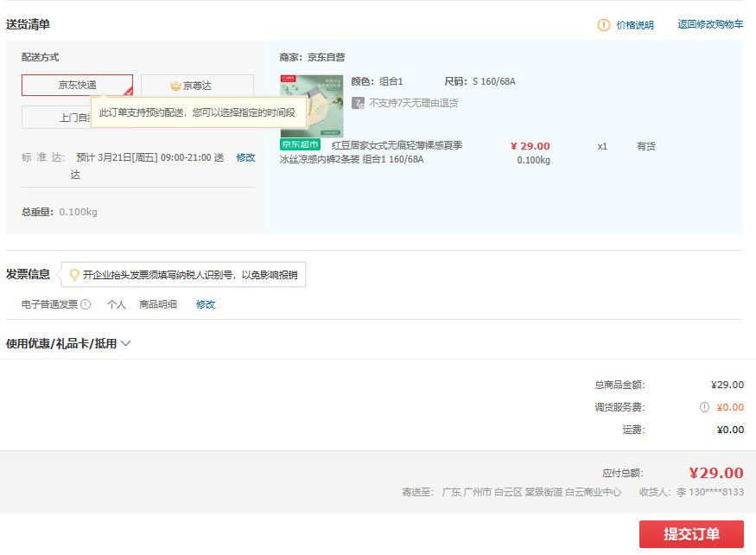Submit the order with 提交订单

pos(690,533)
